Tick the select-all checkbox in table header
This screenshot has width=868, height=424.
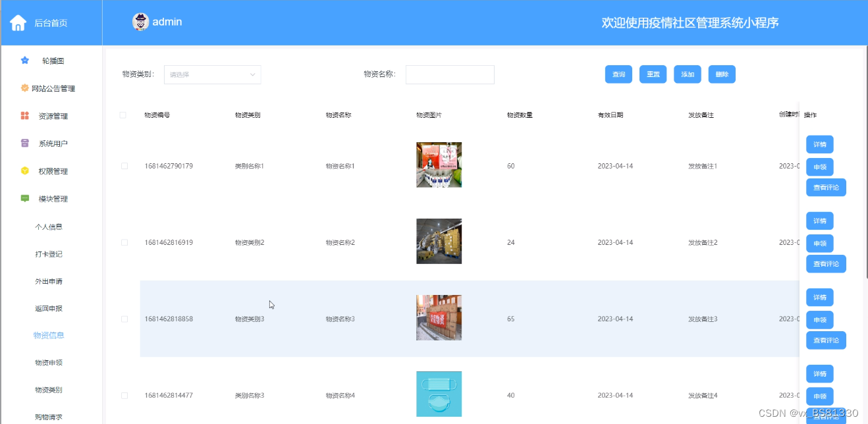pyautogui.click(x=123, y=115)
